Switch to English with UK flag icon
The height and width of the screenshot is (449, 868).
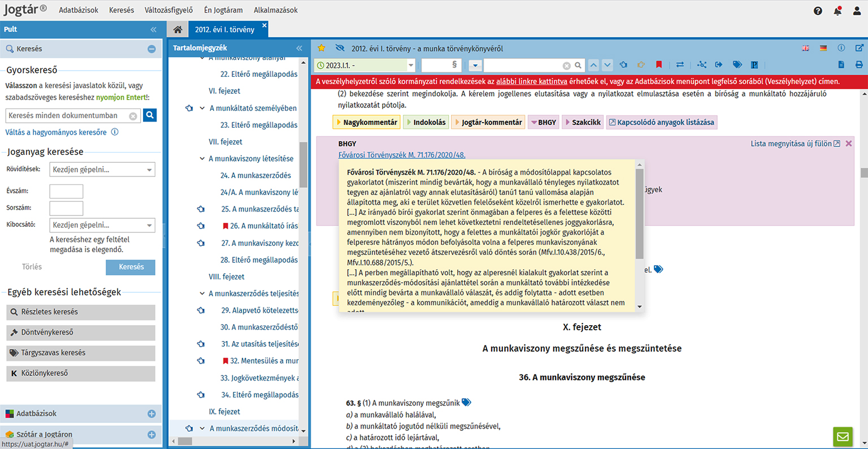[805, 49]
